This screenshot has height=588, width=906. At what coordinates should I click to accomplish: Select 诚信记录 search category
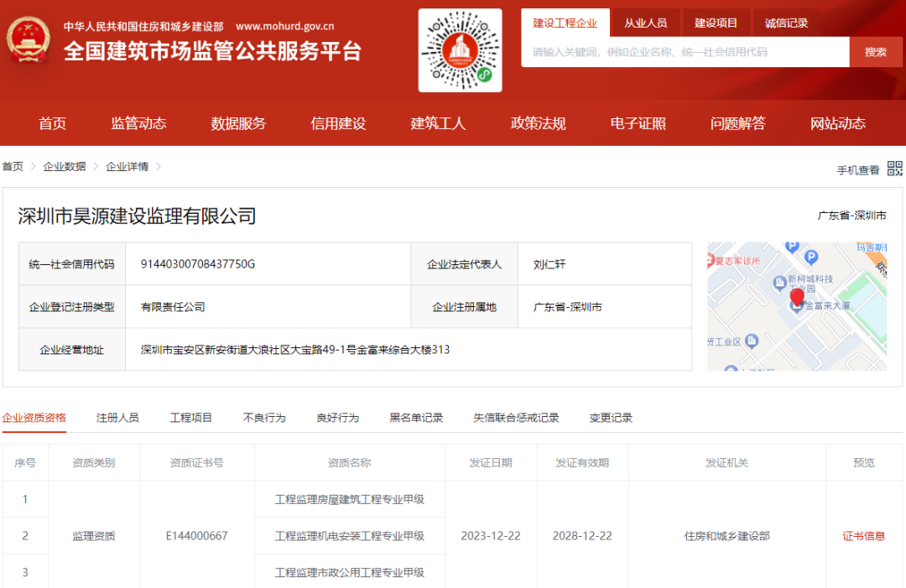787,22
